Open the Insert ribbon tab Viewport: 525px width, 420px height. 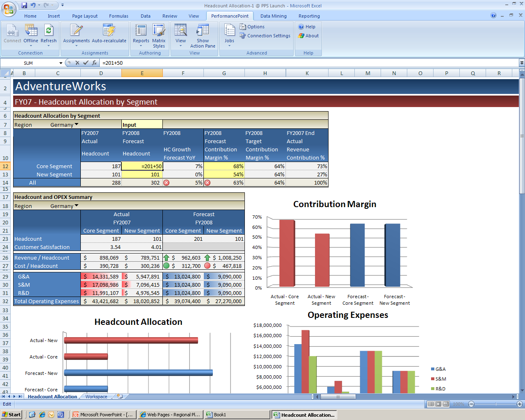click(54, 16)
